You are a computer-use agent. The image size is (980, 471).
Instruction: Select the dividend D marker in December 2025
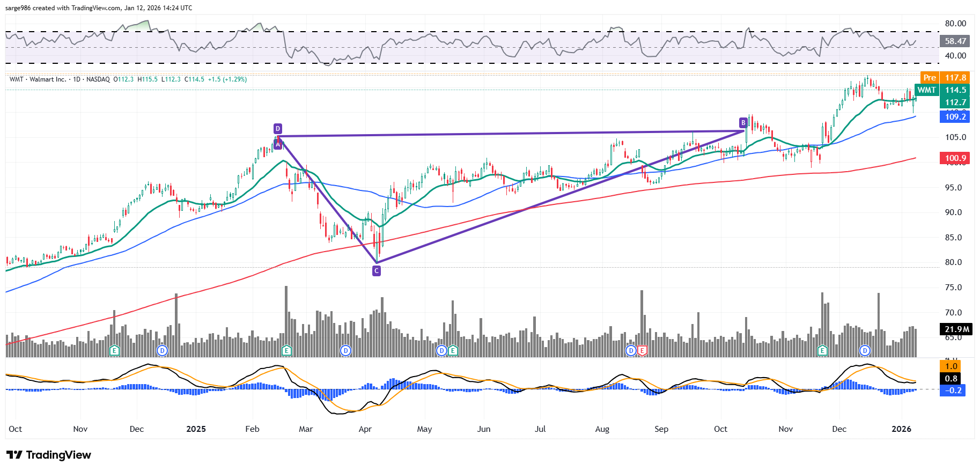pyautogui.click(x=865, y=351)
